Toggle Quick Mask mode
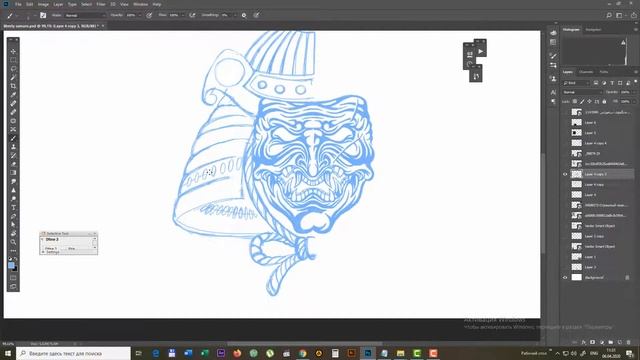 13,278
